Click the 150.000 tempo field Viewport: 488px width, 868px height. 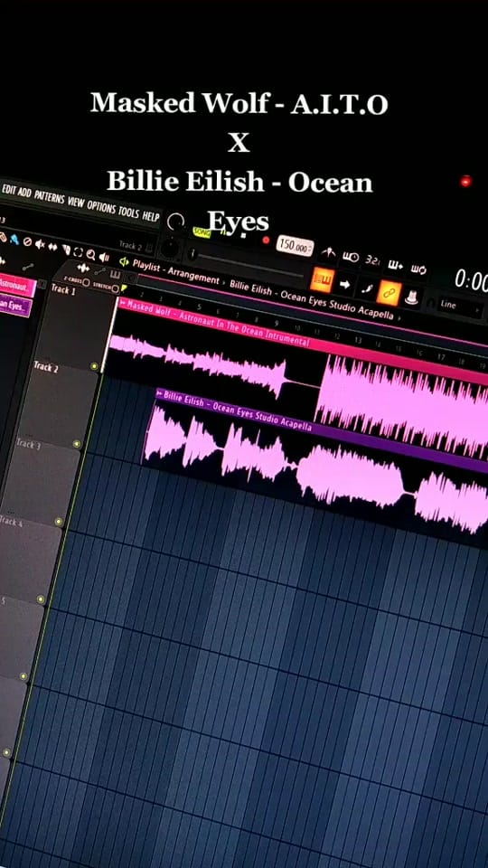click(295, 245)
